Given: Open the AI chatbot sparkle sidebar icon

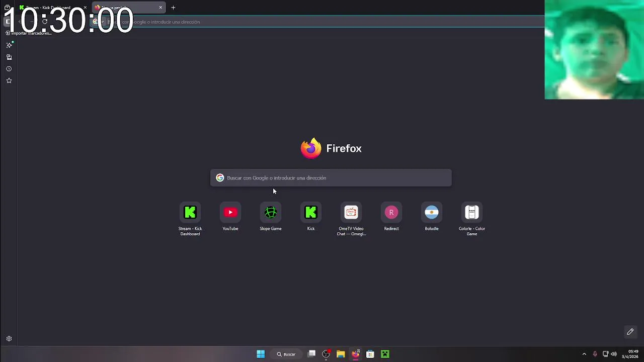Looking at the screenshot, I should 9,45.
